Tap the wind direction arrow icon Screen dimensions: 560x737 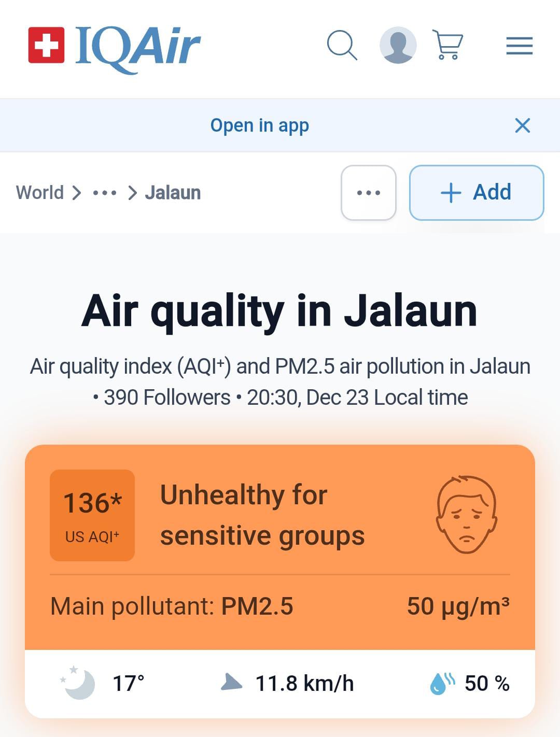click(x=231, y=682)
